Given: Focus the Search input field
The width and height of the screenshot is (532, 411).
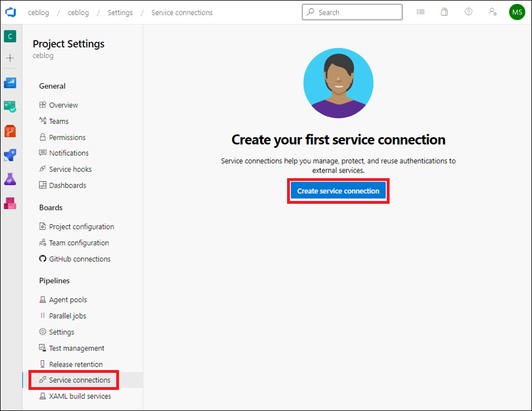Looking at the screenshot, I should [x=352, y=12].
